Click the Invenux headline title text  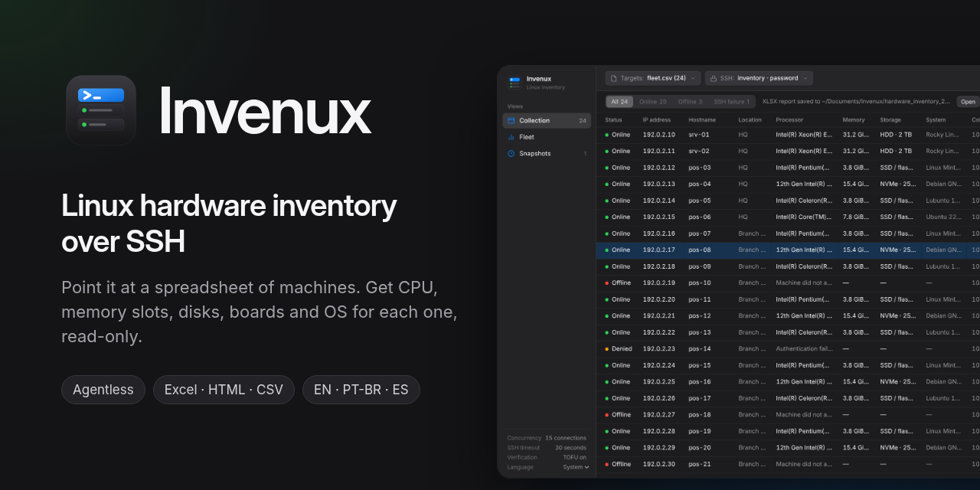pos(265,113)
